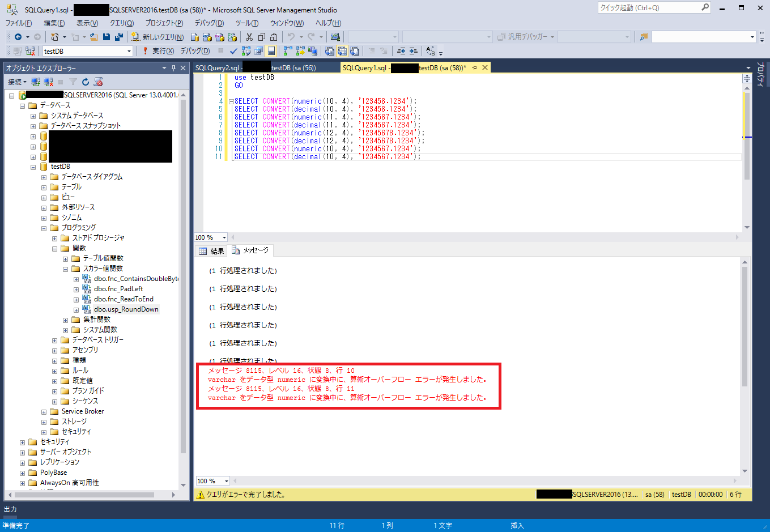770x532 pixels.
Task: Click the database engine query icon
Action: [194, 37]
